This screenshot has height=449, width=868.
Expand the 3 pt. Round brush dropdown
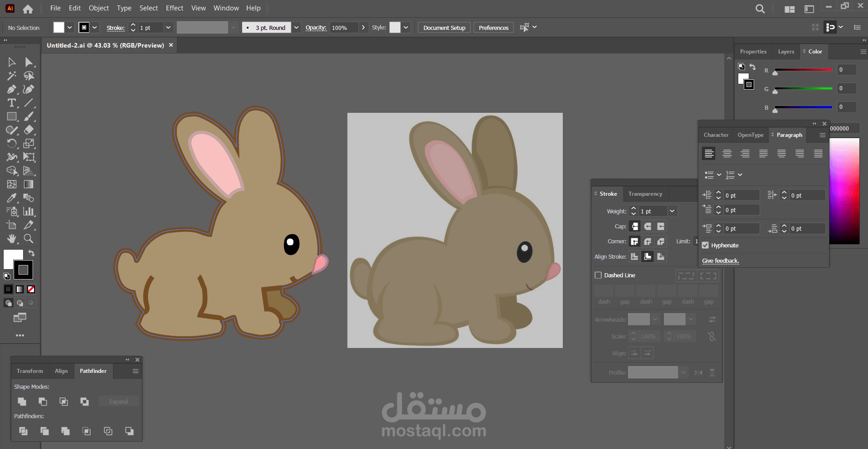coord(296,28)
